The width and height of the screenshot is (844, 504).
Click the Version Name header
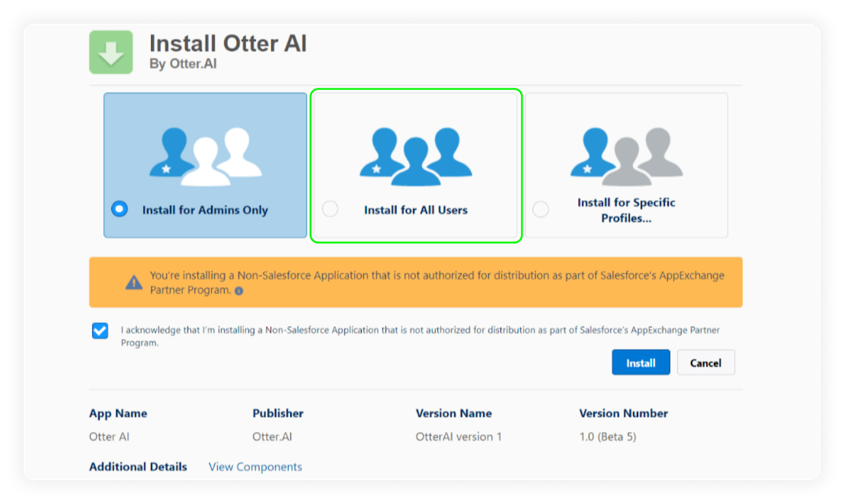pyautogui.click(x=454, y=413)
